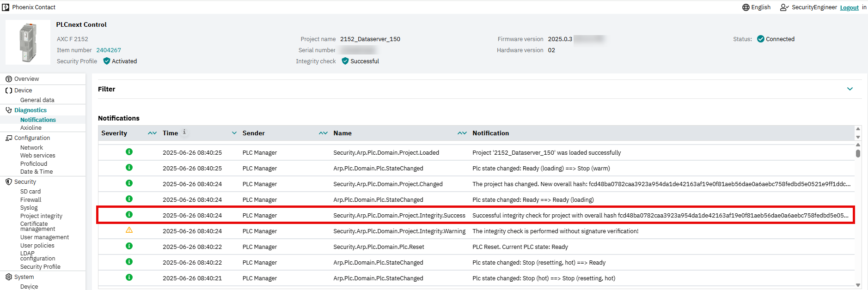Click info icon of Project.Loaded row
This screenshot has width=868, height=290.
pos(129,152)
